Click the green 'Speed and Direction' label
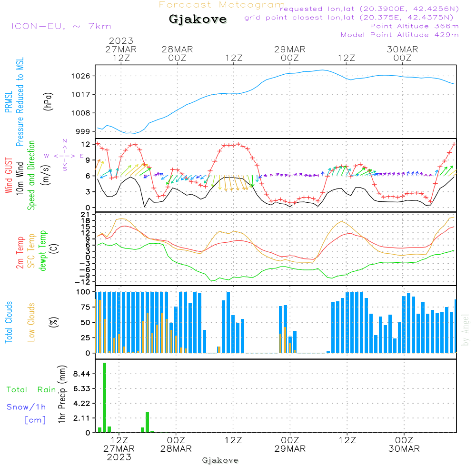Image resolution: width=476 pixels, height=476 pixels. pos(31,175)
